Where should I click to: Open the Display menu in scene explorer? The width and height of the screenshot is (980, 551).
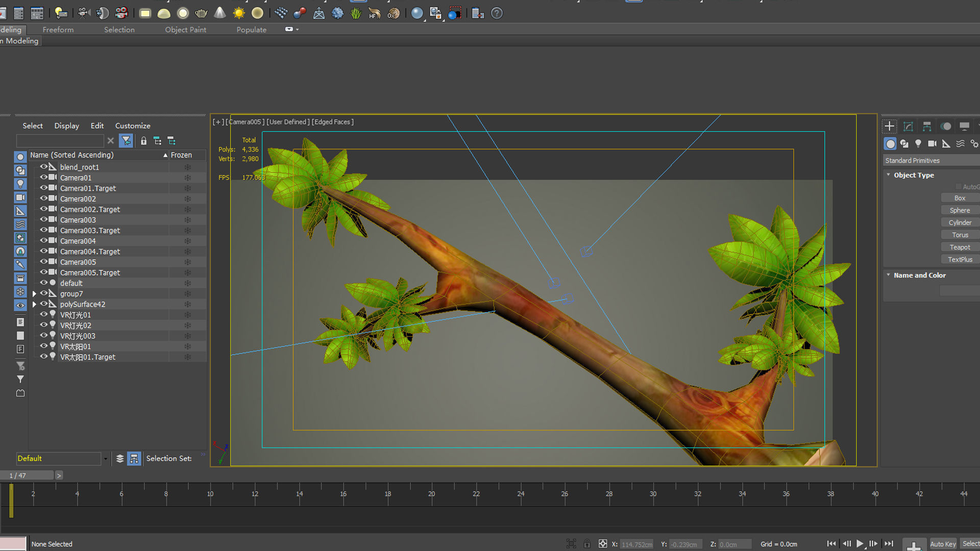coord(67,126)
